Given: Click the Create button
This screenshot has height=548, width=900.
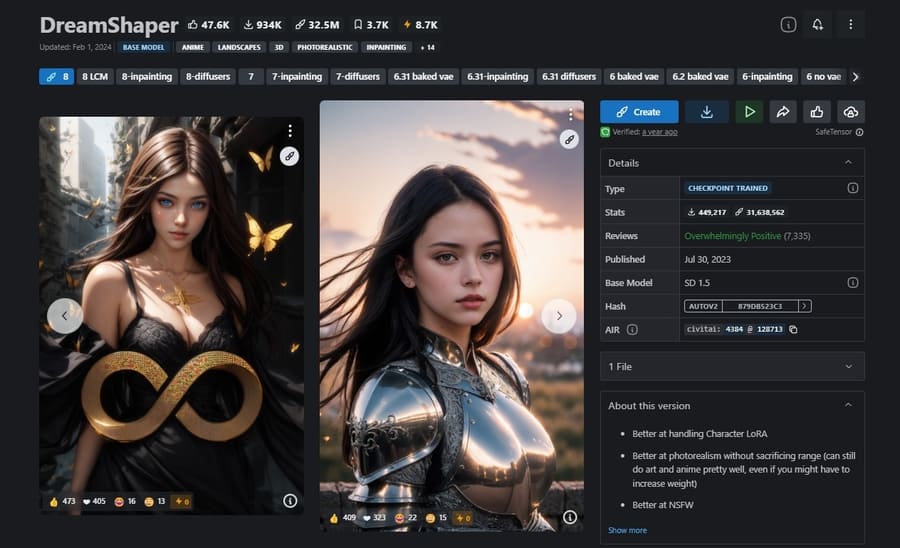Looking at the screenshot, I should [639, 112].
